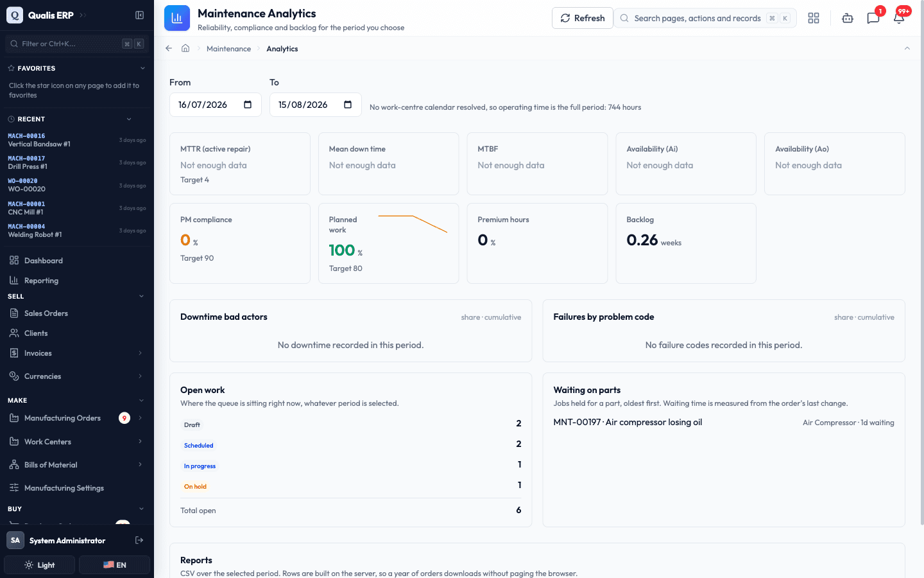This screenshot has width=924, height=578.
Task: Expand the Bills of Material submenu
Action: (140, 465)
